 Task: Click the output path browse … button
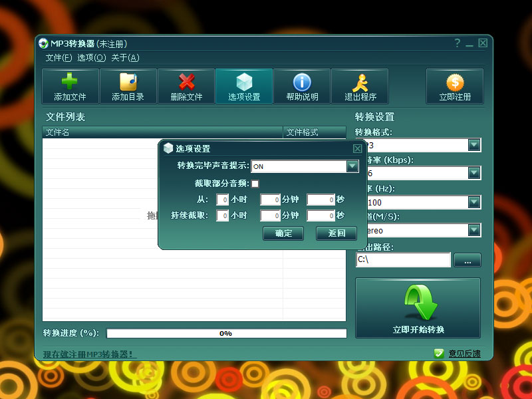point(467,260)
